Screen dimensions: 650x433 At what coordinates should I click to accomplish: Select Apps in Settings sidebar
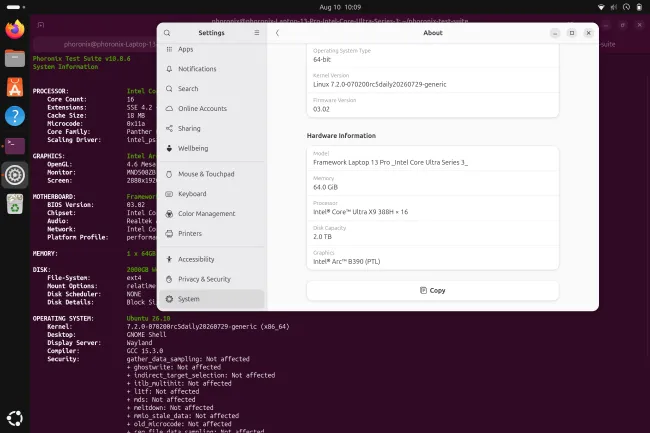[x=212, y=49]
